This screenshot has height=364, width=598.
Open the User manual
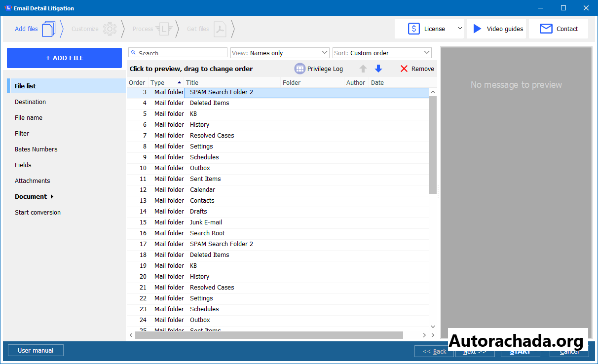click(x=36, y=351)
